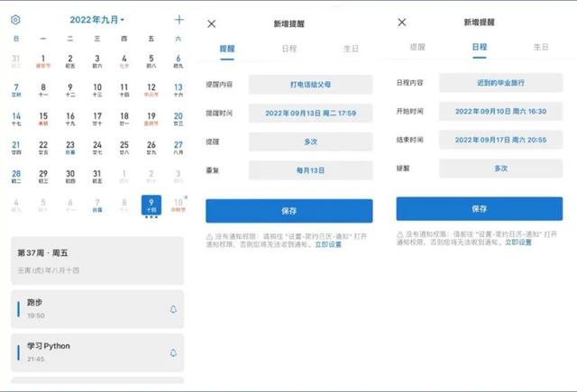Select date 20 on the calendar

[179, 119]
